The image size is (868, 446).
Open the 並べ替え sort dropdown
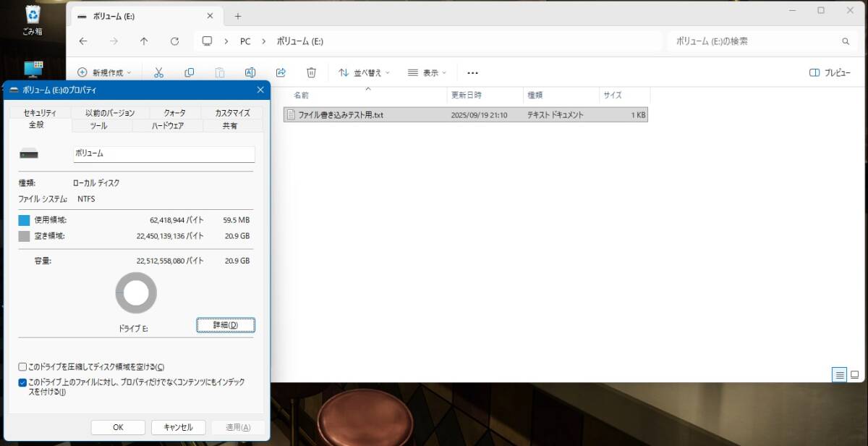click(364, 72)
